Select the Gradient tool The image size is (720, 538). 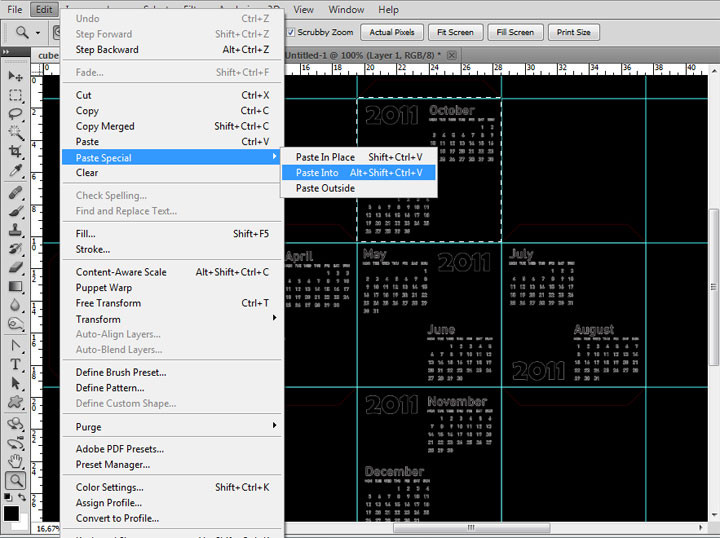16,286
